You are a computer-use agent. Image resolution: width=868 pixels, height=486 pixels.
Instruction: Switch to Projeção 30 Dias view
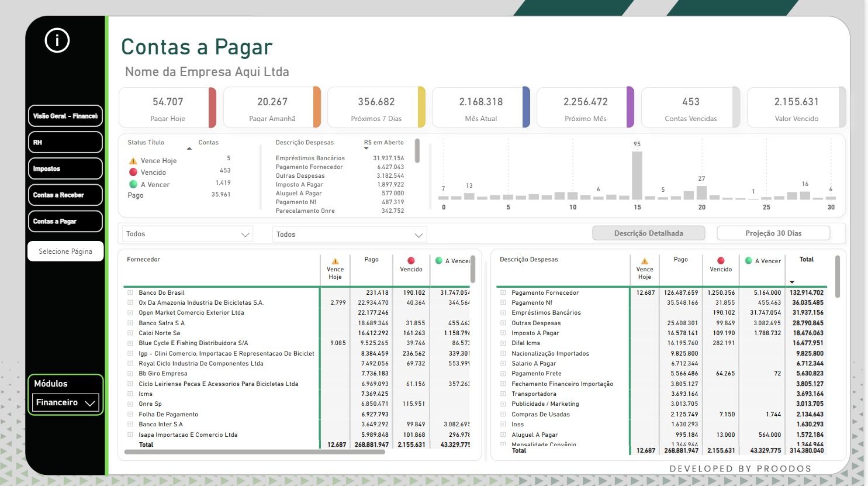click(773, 233)
